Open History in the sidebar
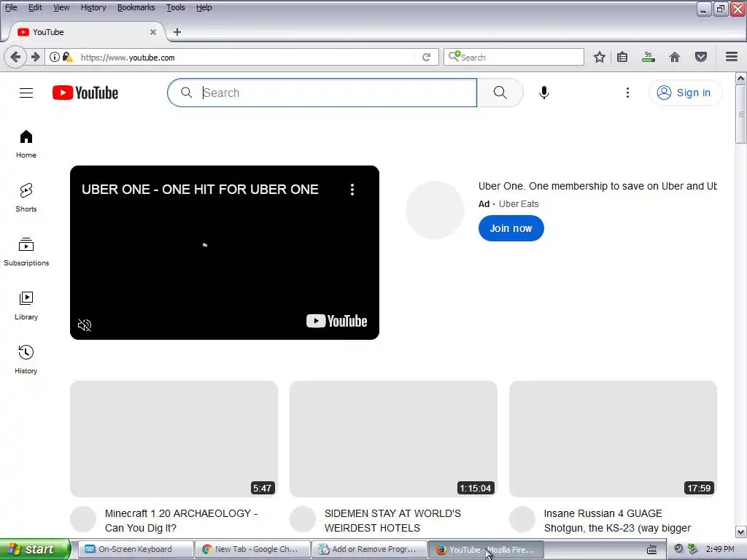This screenshot has width=747, height=560. (x=26, y=359)
